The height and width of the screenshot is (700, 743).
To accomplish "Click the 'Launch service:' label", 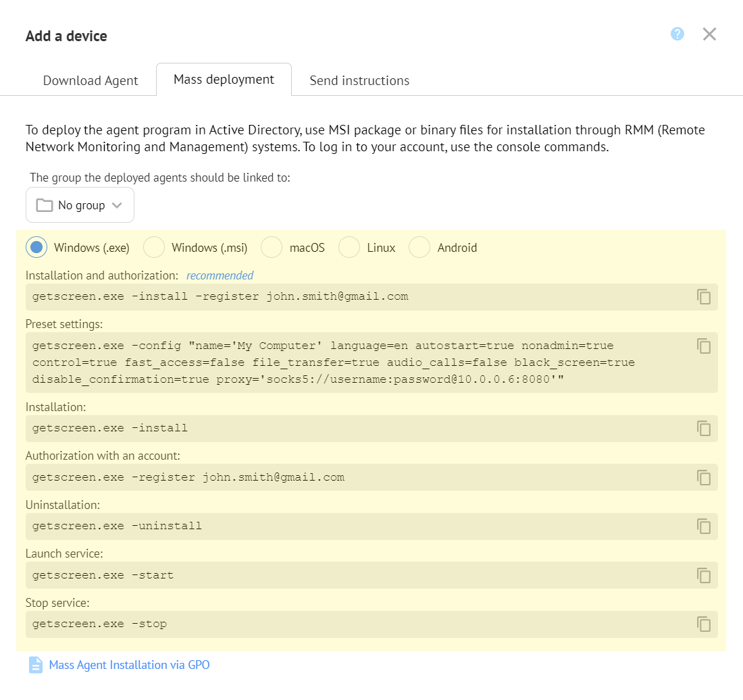I will [x=64, y=554].
